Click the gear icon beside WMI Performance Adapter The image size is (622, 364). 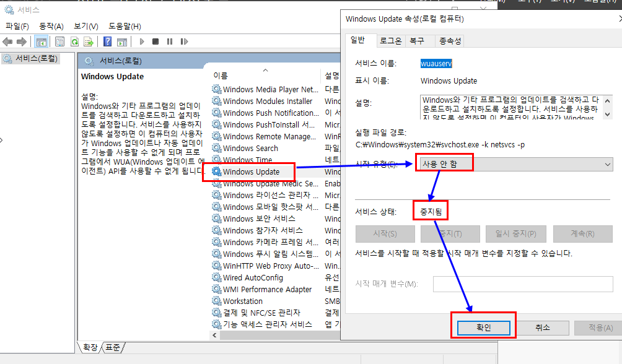pyautogui.click(x=217, y=289)
